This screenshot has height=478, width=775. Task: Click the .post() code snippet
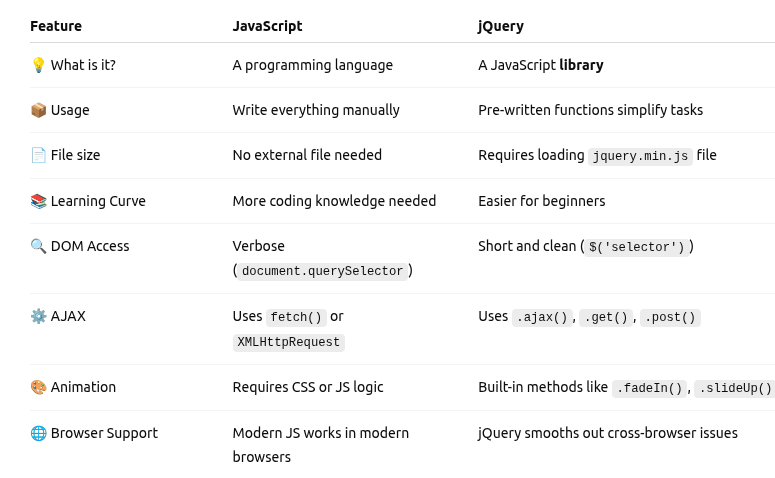[670, 317]
